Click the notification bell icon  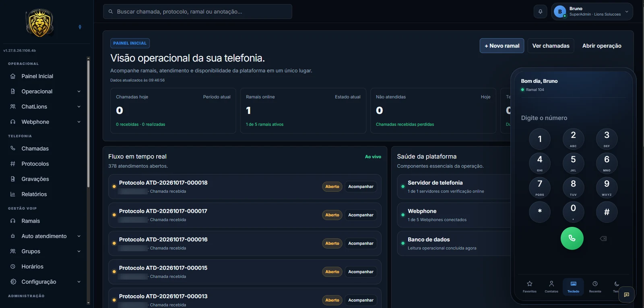point(540,12)
